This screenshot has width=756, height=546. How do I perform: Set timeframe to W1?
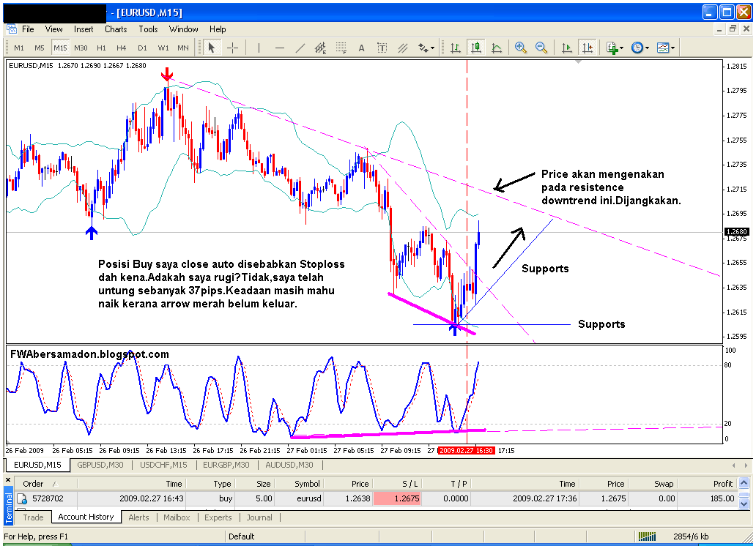(163, 48)
